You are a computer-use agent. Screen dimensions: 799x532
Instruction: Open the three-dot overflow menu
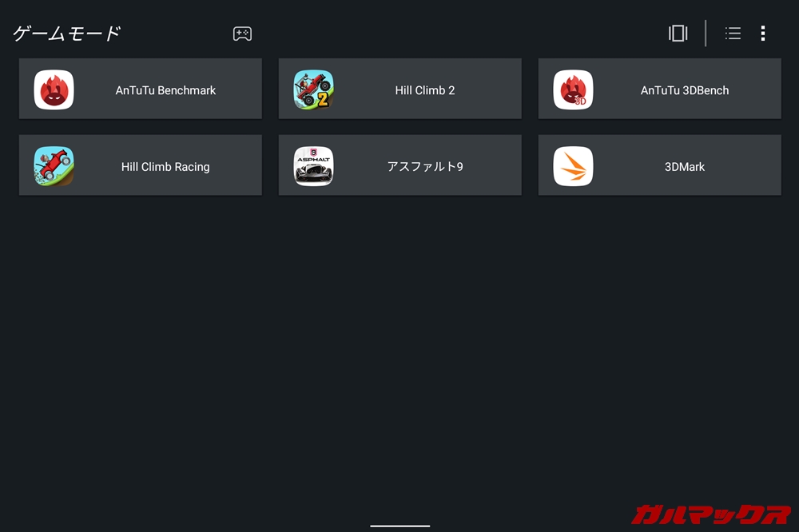(x=763, y=34)
